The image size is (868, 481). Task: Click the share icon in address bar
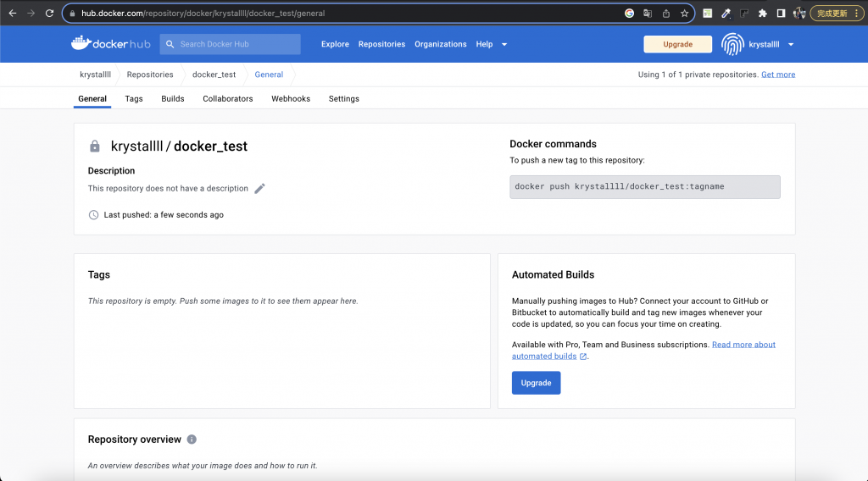(666, 14)
